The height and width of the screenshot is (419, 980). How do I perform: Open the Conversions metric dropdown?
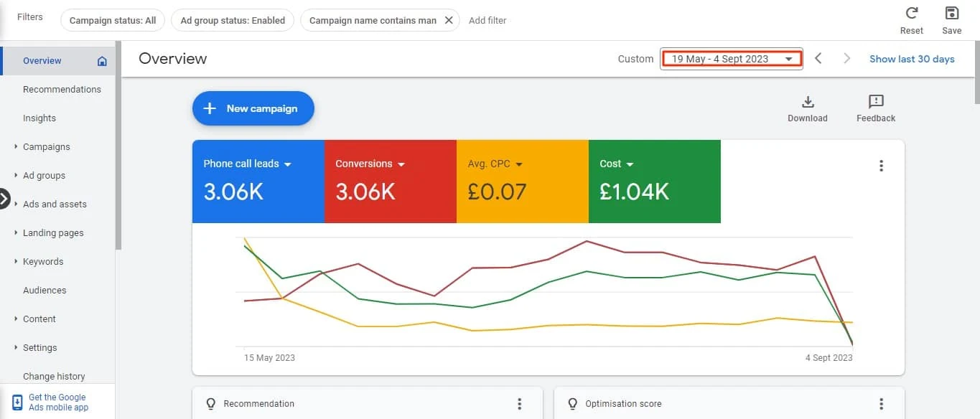tap(401, 164)
